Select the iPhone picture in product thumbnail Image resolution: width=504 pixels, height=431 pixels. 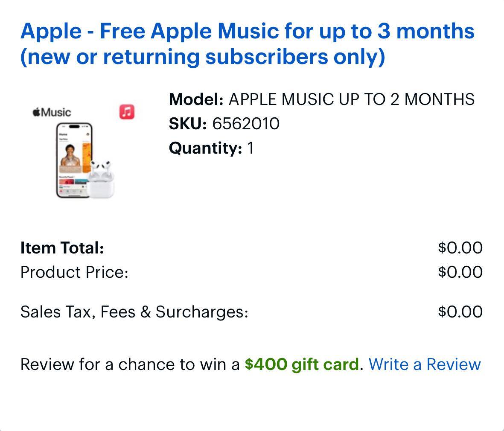tap(74, 160)
